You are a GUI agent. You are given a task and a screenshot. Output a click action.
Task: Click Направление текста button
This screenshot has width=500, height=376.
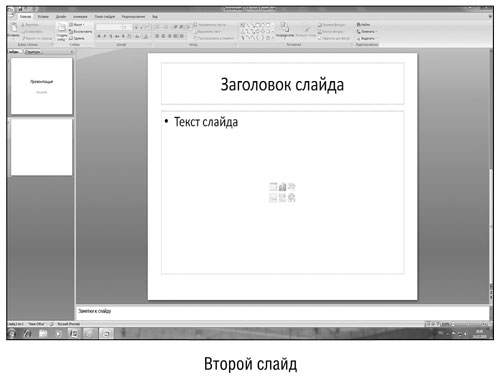tap(210, 25)
